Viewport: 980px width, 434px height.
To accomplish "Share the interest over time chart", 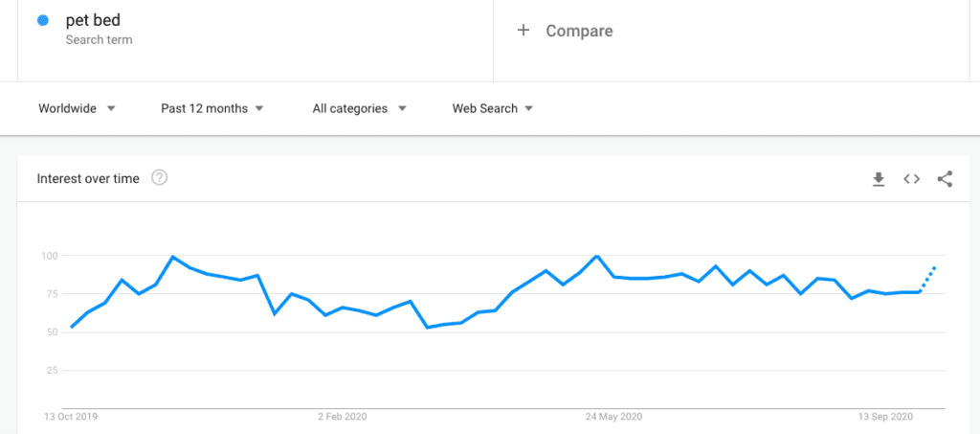I will point(945,179).
